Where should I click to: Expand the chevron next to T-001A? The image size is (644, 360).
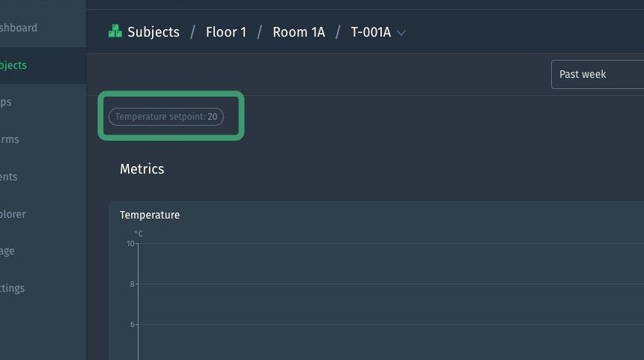(x=401, y=33)
